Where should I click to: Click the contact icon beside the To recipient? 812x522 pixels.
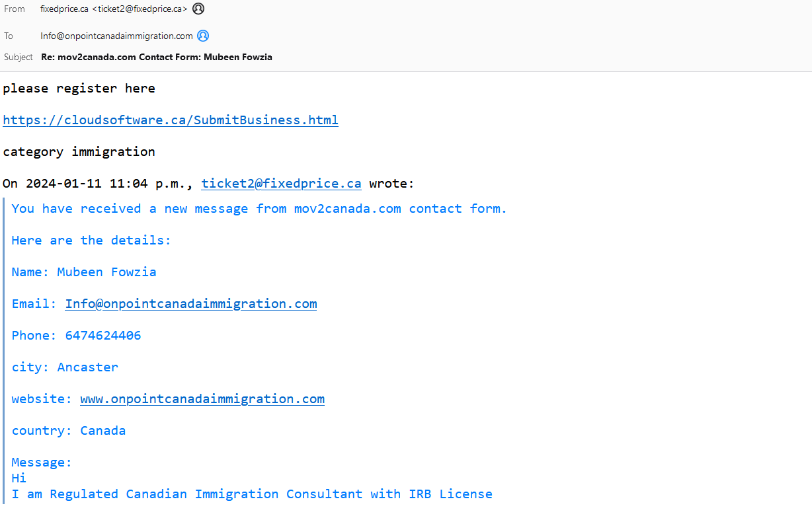pos(203,36)
